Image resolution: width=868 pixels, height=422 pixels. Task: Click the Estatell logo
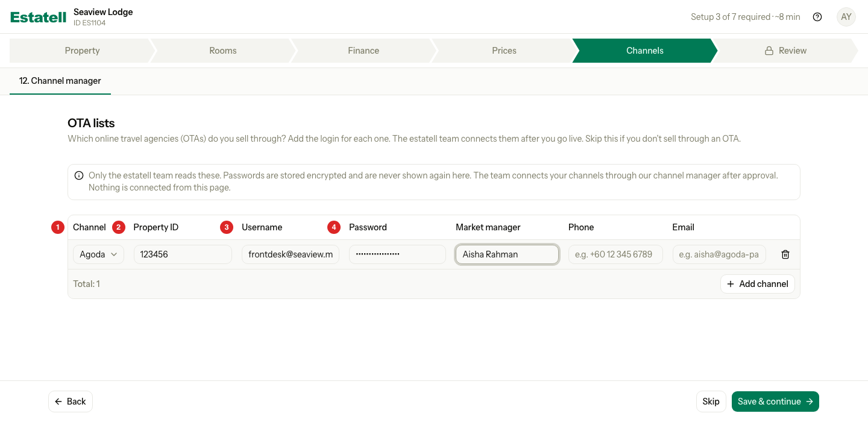39,17
